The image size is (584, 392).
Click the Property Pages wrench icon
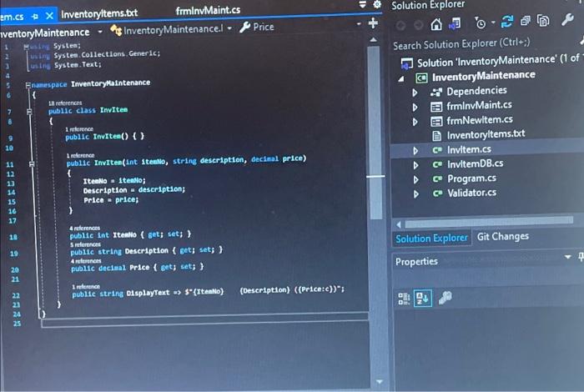pos(445,298)
